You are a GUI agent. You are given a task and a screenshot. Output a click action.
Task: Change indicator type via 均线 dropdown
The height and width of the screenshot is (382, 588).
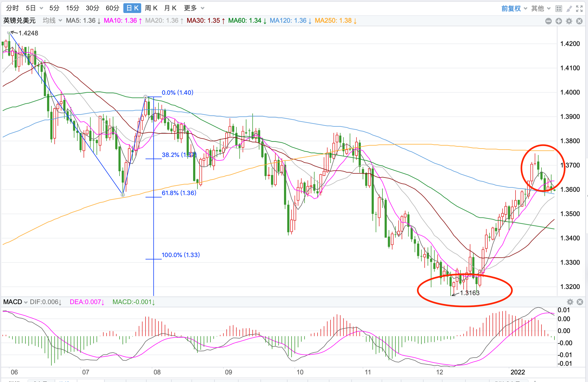[52, 21]
